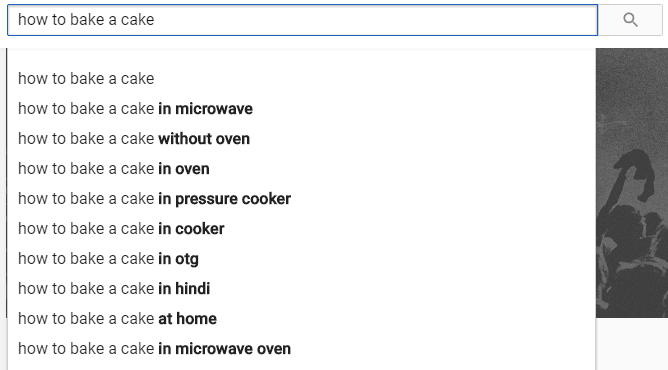668x370 pixels.
Task: Select the 'at home' suggestion
Action: coord(301,318)
